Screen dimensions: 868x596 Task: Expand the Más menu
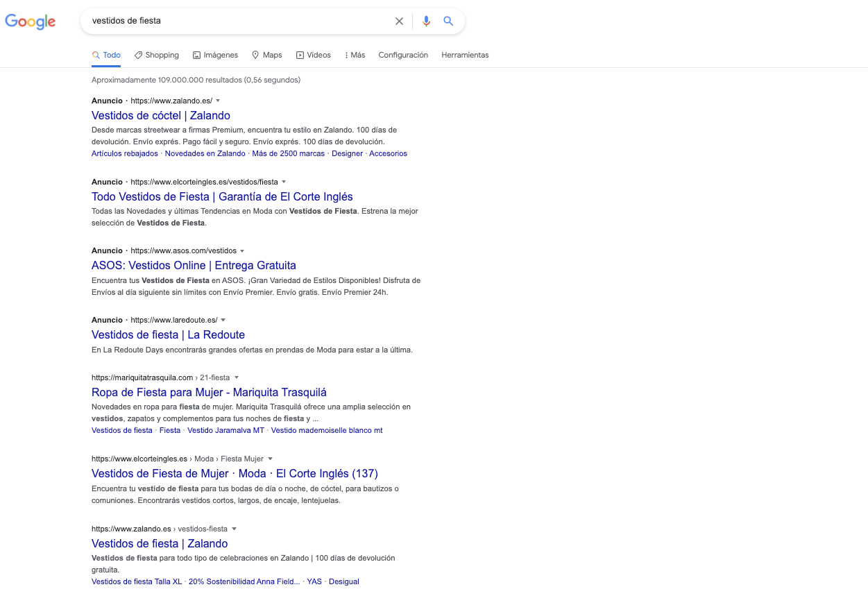(x=355, y=55)
